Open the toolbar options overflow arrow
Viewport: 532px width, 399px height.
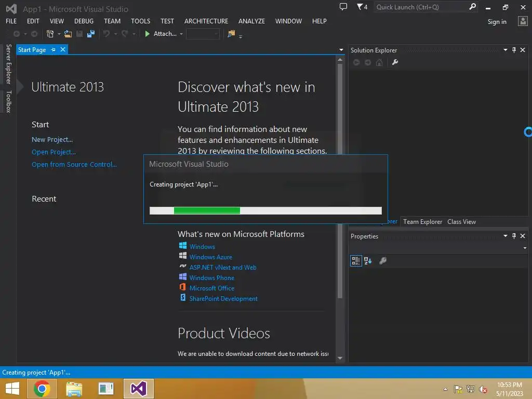[241, 36]
